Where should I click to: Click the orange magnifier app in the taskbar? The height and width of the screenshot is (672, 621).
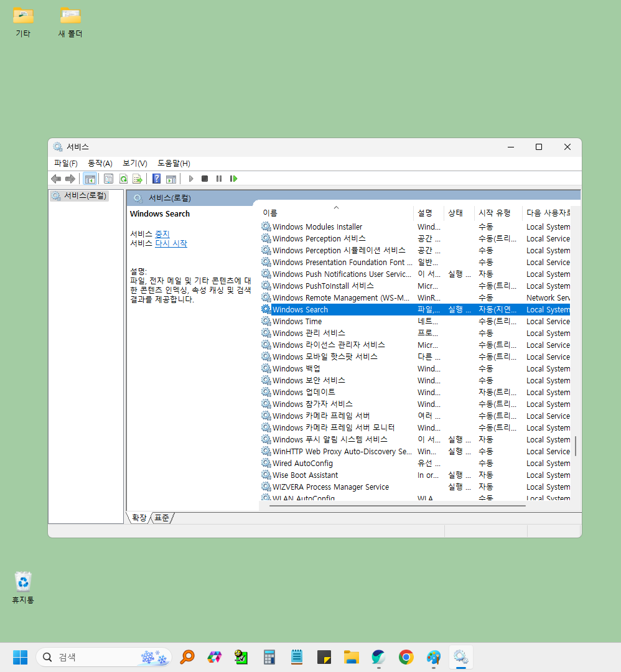click(x=187, y=657)
